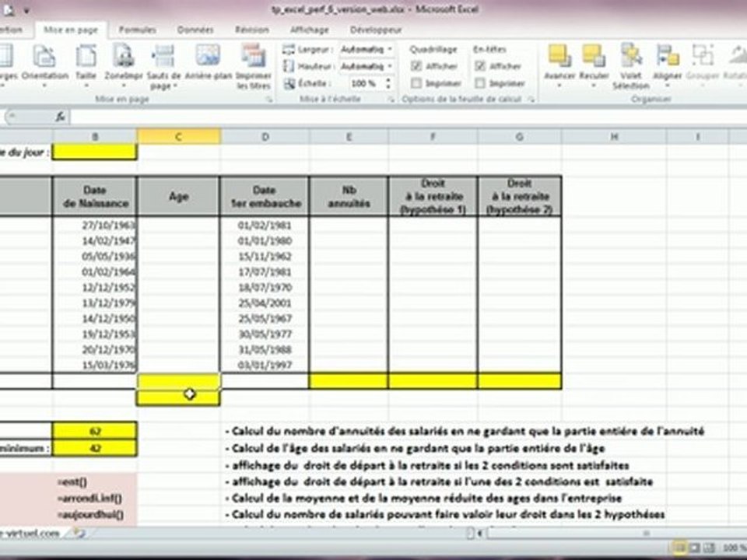Click the yellow cell containing 42
Screen dimensions: 747x560
click(x=95, y=448)
